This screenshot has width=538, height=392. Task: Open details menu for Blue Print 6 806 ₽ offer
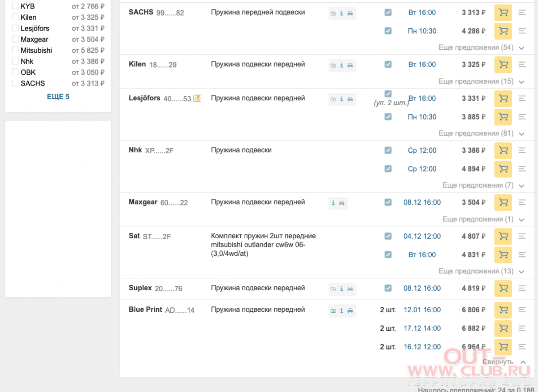[x=522, y=310]
